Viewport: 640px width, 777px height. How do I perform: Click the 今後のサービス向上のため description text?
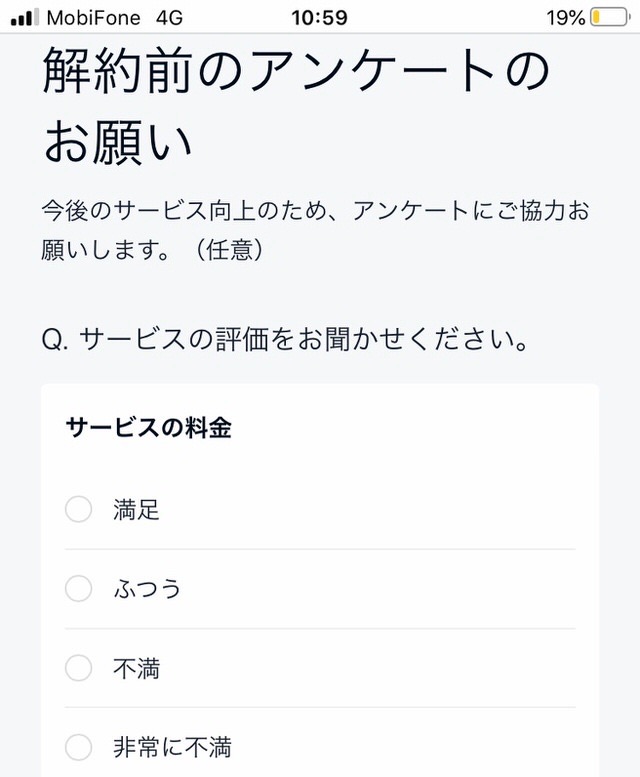(x=315, y=230)
